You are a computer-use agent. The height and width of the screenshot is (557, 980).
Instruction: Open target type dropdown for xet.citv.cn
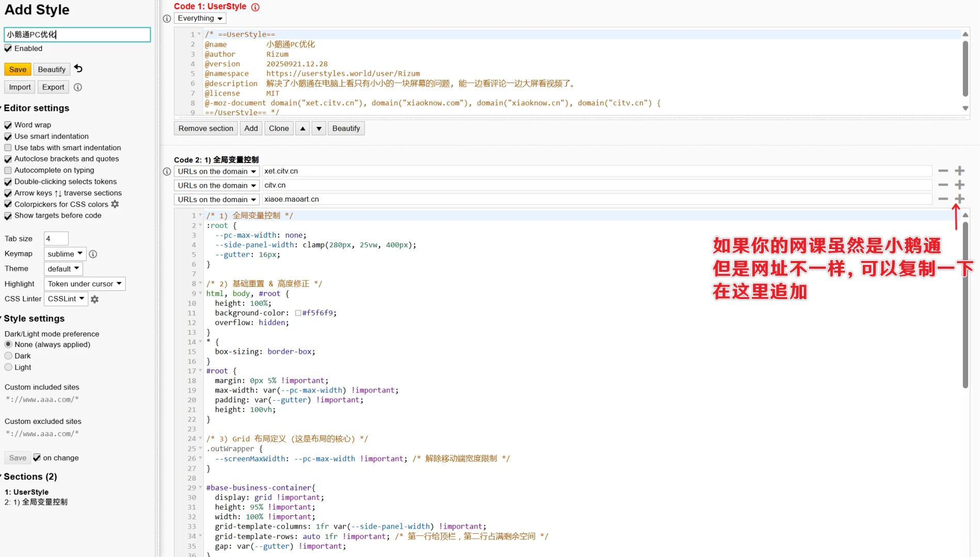(217, 171)
